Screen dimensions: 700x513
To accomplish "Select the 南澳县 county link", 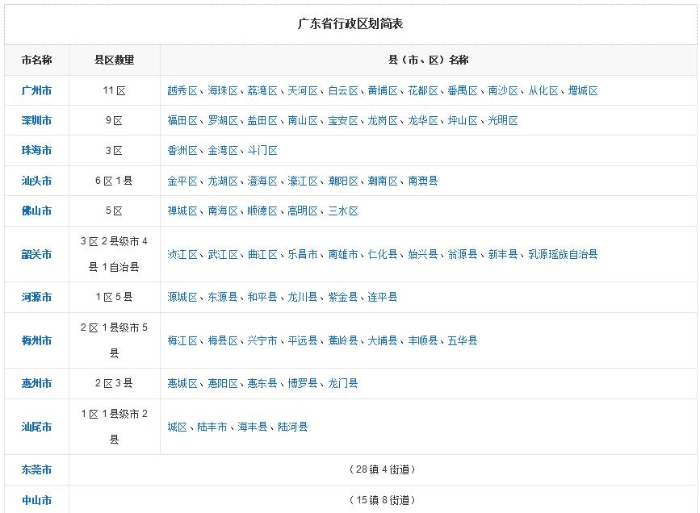I will pos(422,181).
